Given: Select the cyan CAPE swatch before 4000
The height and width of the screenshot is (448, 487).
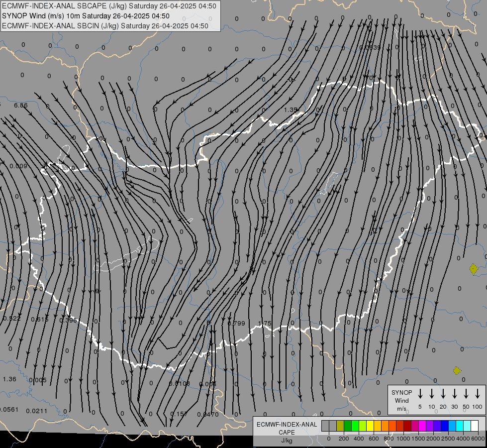Looking at the screenshot, I should point(460,426).
